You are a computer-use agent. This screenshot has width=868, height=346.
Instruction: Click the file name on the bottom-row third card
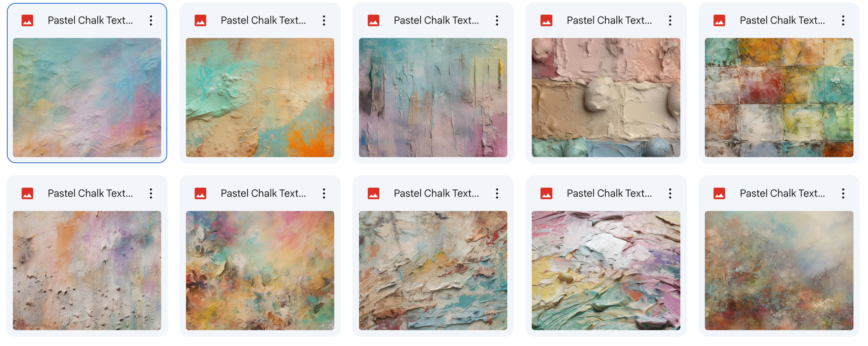point(436,193)
